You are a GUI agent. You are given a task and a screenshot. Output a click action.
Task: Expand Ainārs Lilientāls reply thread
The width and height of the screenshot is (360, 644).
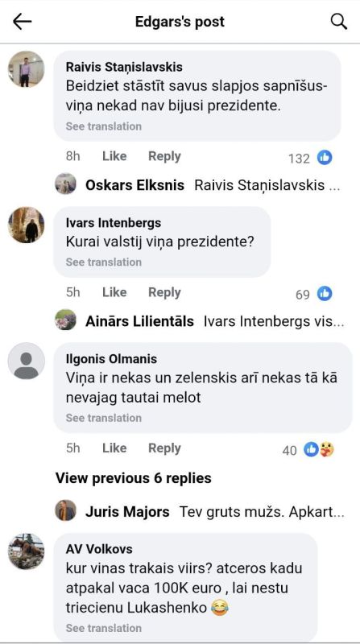200,321
